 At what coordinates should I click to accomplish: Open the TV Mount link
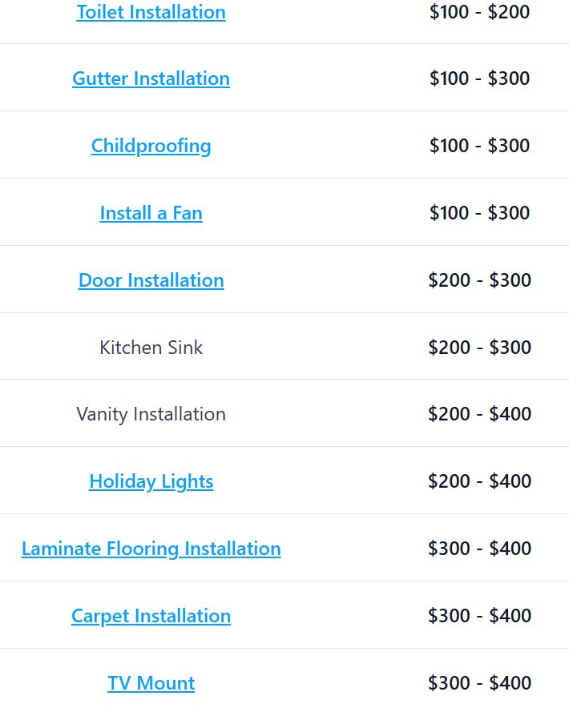151,683
